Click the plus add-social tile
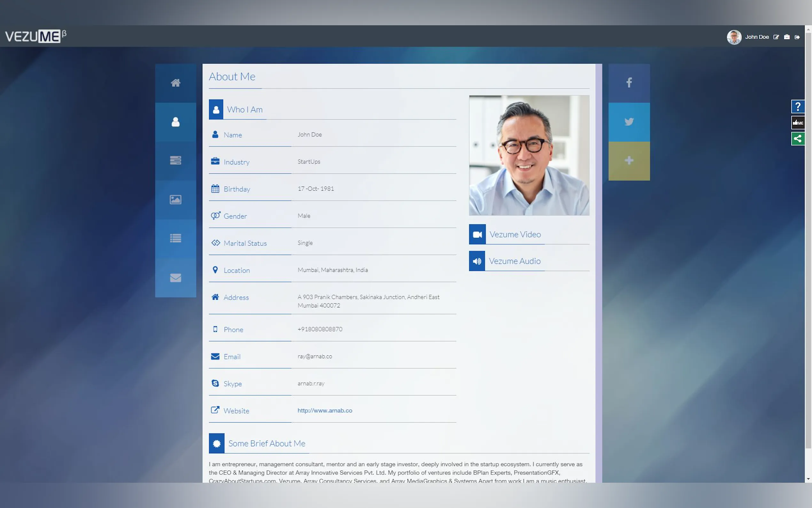This screenshot has width=812, height=508. (x=629, y=161)
